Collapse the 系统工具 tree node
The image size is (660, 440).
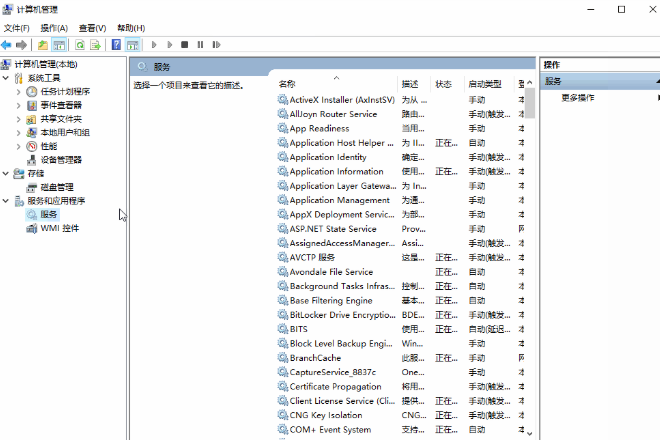click(x=5, y=78)
